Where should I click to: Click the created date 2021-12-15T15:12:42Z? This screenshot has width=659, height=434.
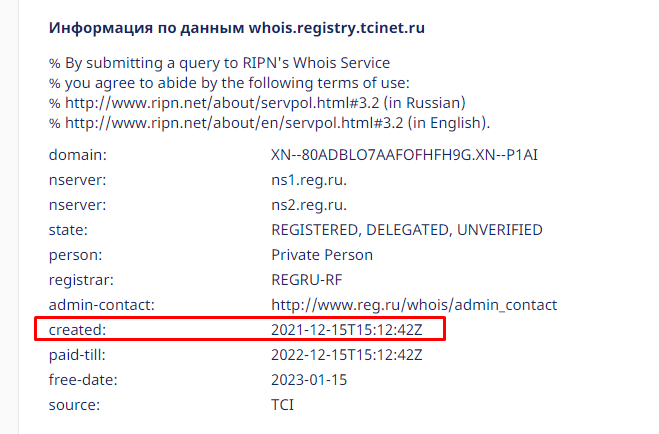pyautogui.click(x=347, y=330)
